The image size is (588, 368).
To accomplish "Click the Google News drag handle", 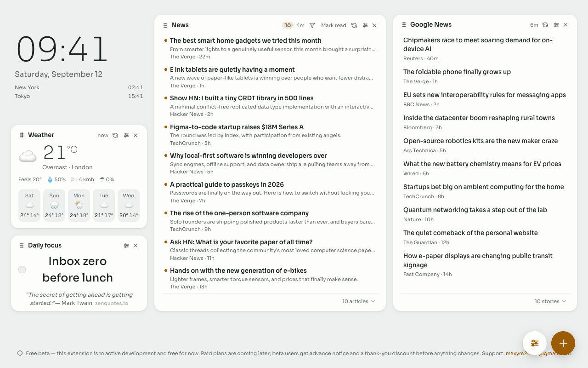I will [x=404, y=25].
